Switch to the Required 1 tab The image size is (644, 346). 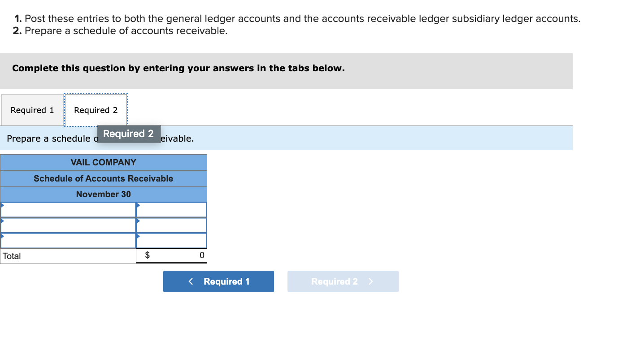pos(32,110)
